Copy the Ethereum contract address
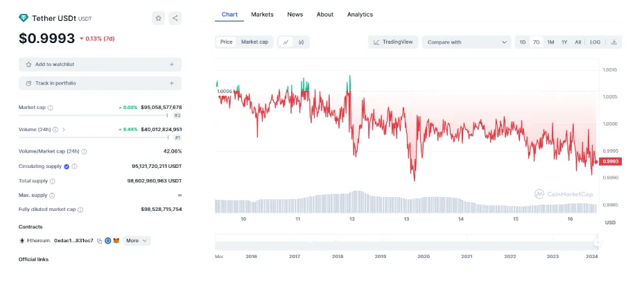This screenshot has width=644, height=281. (x=99, y=241)
